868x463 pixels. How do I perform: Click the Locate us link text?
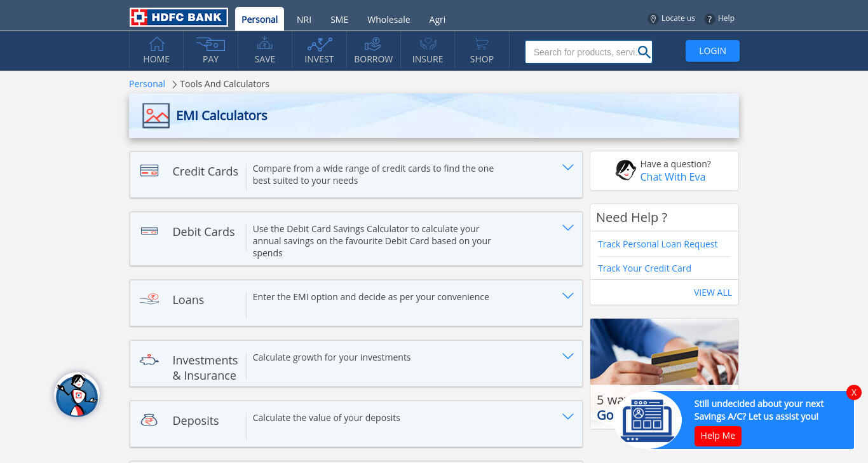click(x=678, y=18)
